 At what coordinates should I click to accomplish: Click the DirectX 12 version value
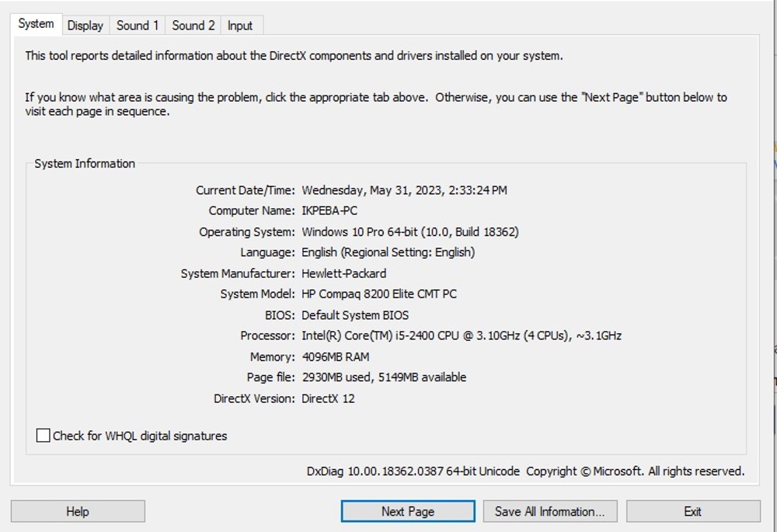[328, 399]
